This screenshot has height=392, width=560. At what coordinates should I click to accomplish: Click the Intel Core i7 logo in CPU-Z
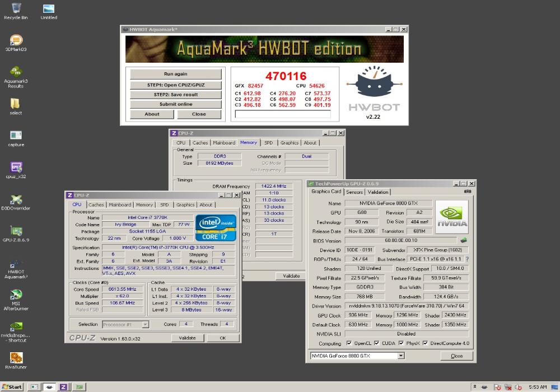[216, 228]
